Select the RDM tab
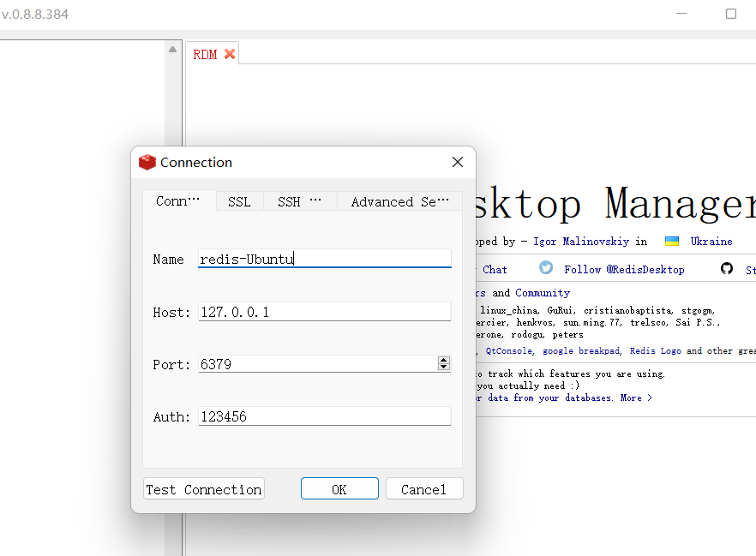The image size is (756, 556). click(x=205, y=54)
